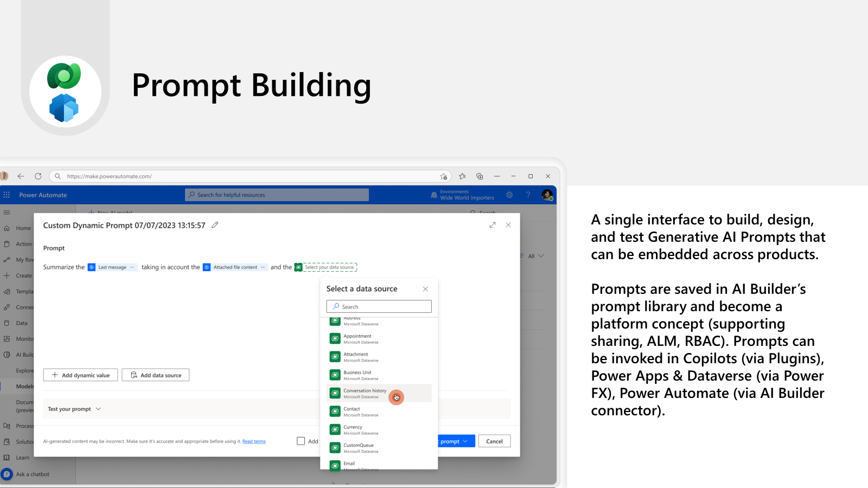
Task: Select Data in the left navigation
Action: [x=22, y=323]
